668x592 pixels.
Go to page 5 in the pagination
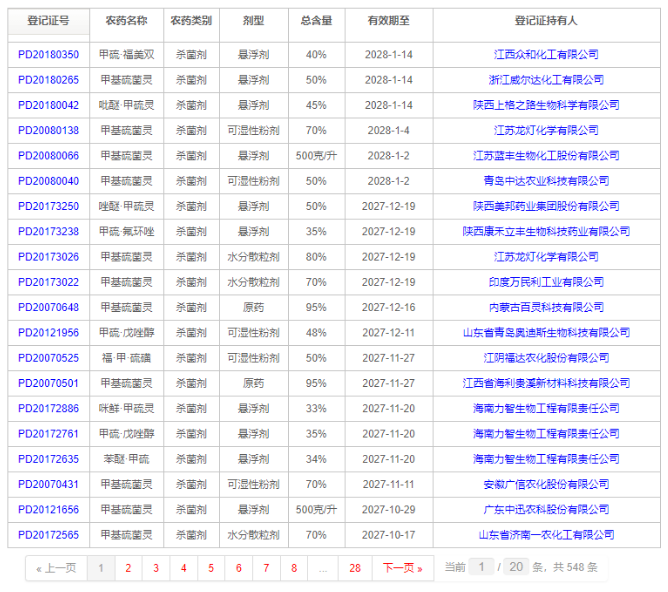pos(211,568)
